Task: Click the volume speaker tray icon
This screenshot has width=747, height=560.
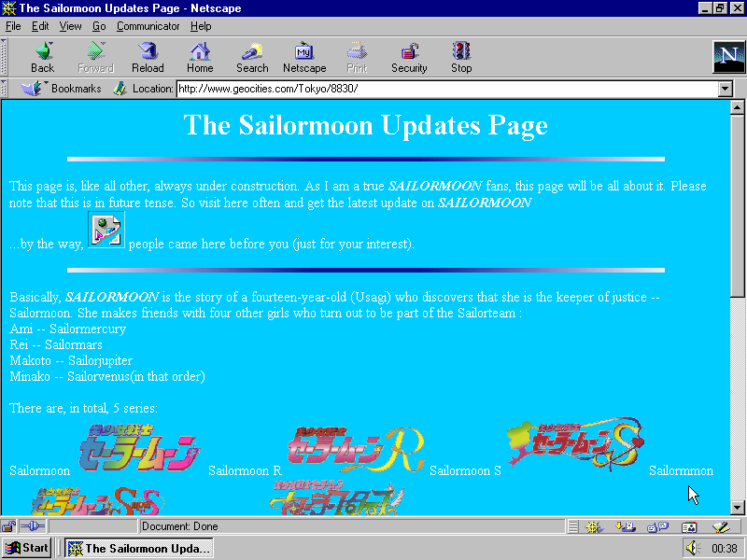Action: pos(693,548)
